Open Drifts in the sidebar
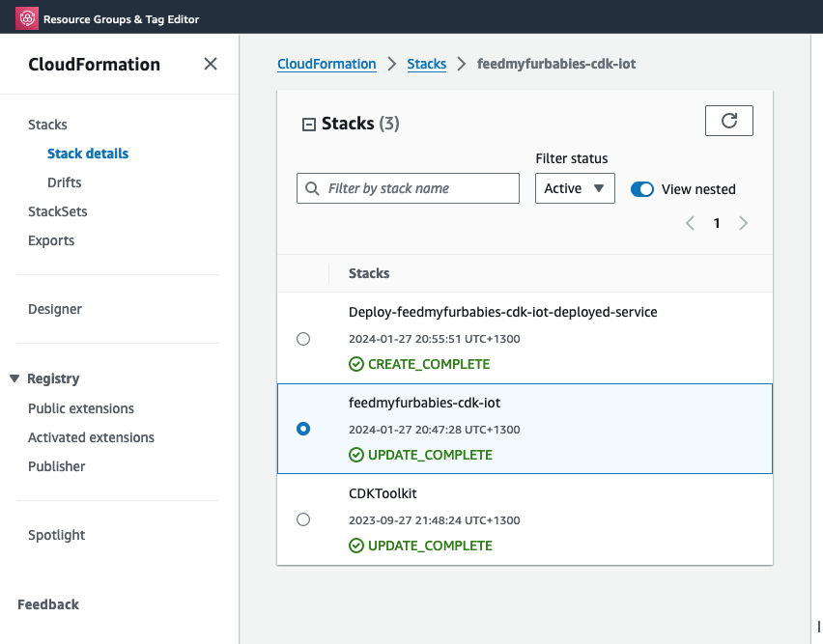Image resolution: width=823 pixels, height=644 pixels. pos(65,182)
